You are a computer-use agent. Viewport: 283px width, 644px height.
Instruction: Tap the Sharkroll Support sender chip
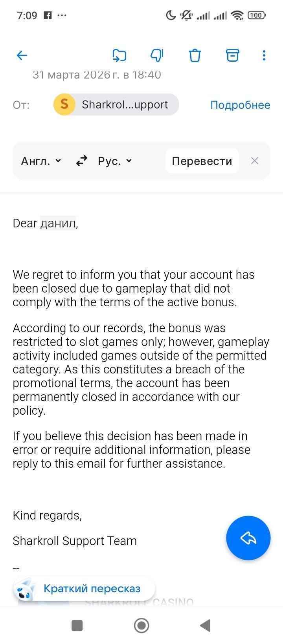coord(125,104)
